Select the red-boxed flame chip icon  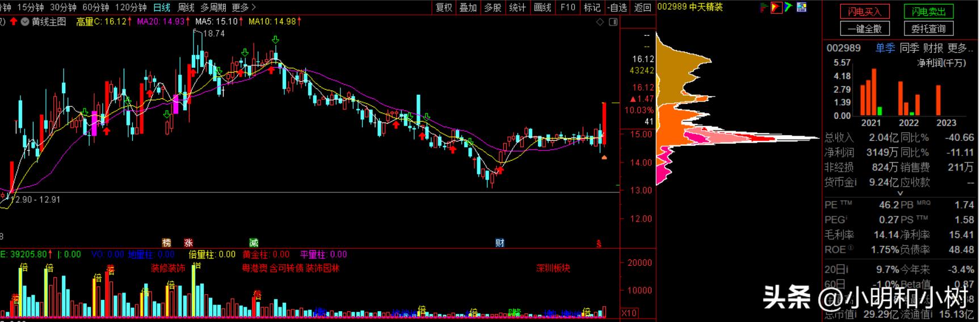coord(776,7)
